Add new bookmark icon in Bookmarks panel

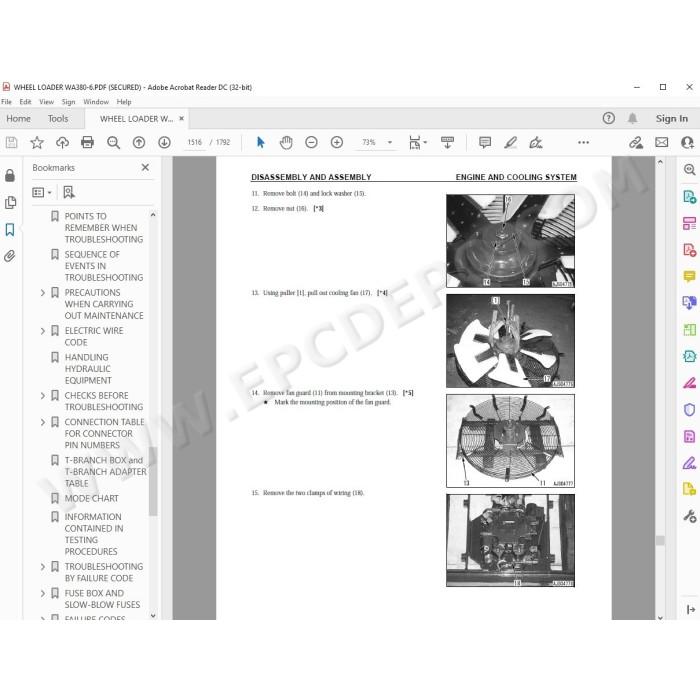(69, 192)
